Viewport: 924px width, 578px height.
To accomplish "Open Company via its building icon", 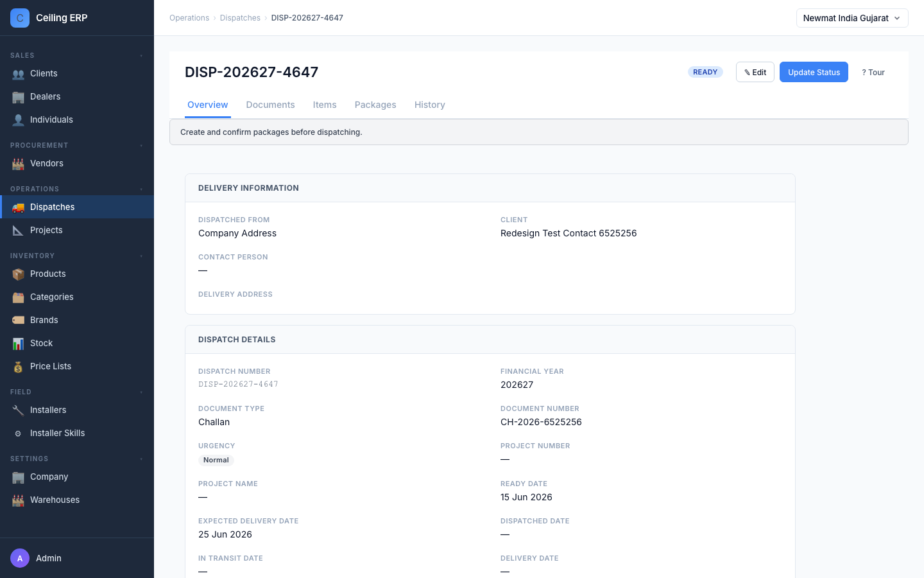I will tap(18, 477).
